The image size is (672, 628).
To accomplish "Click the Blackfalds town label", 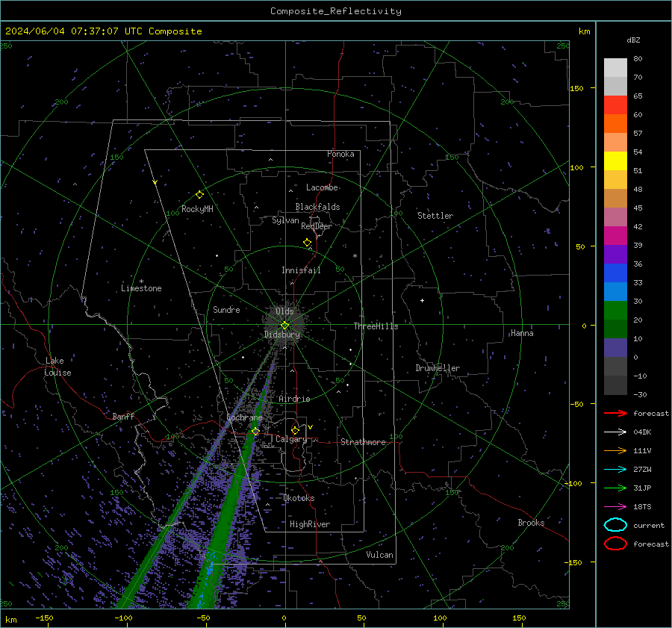I will (317, 207).
